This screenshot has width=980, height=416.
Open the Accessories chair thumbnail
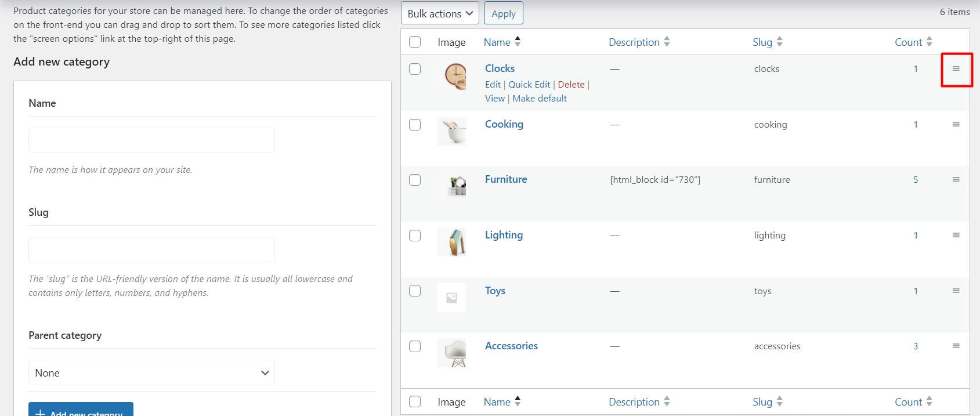tap(451, 353)
